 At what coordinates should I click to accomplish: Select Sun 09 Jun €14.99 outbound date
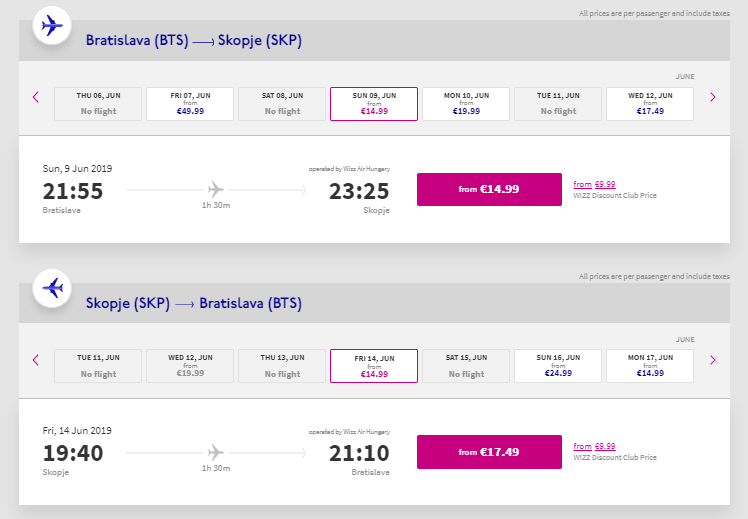(374, 103)
